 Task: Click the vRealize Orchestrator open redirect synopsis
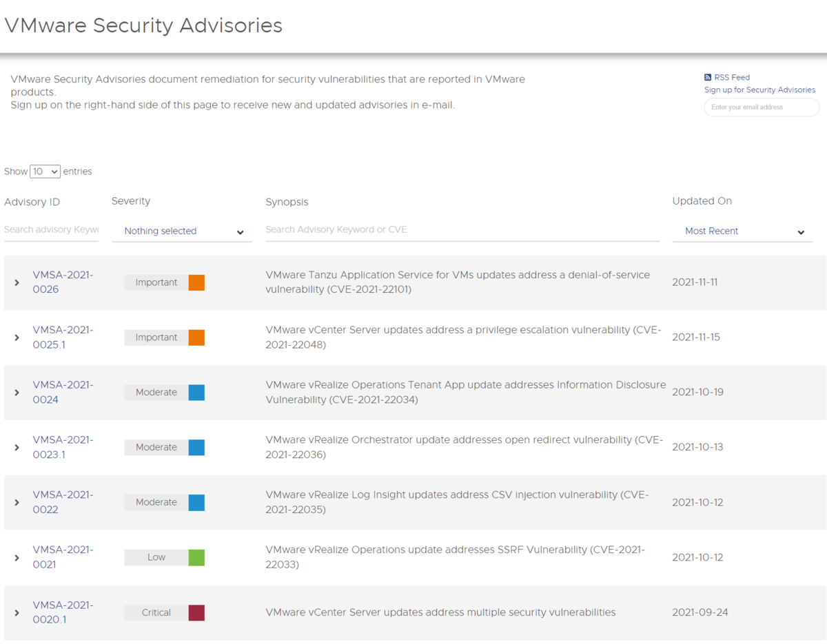coord(464,447)
